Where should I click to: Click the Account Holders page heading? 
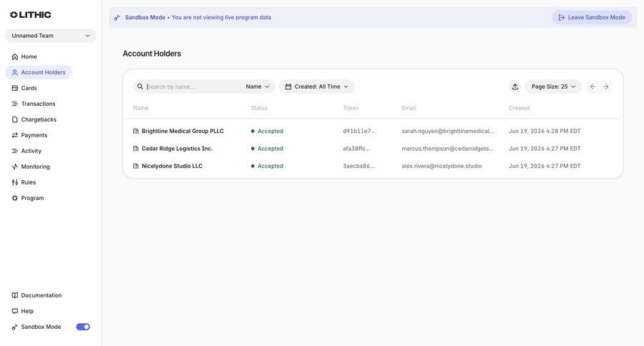pos(152,54)
